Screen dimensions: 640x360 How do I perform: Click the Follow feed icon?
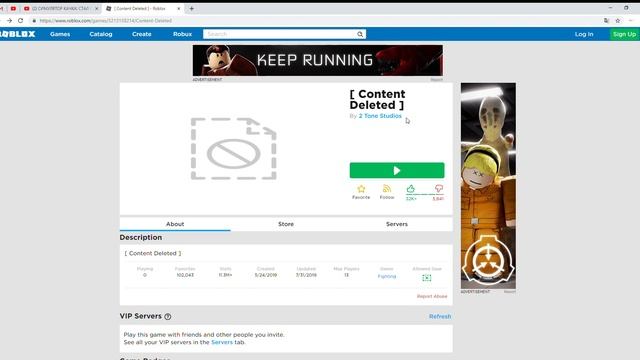387,189
